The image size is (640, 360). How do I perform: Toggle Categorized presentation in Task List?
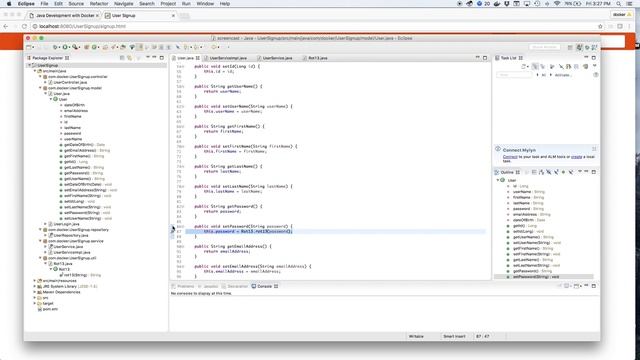point(535,66)
